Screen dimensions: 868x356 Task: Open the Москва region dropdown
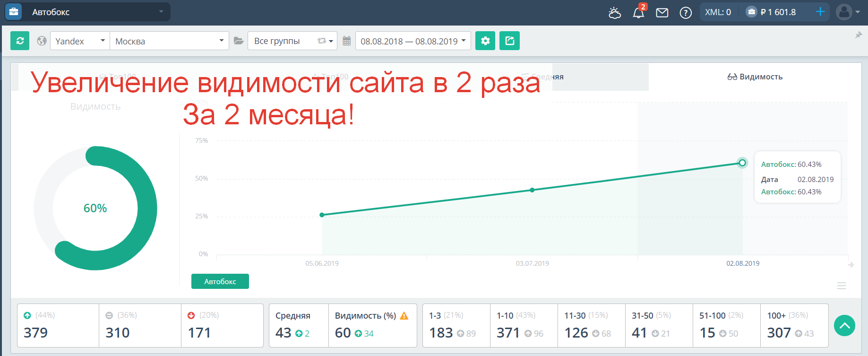point(169,41)
